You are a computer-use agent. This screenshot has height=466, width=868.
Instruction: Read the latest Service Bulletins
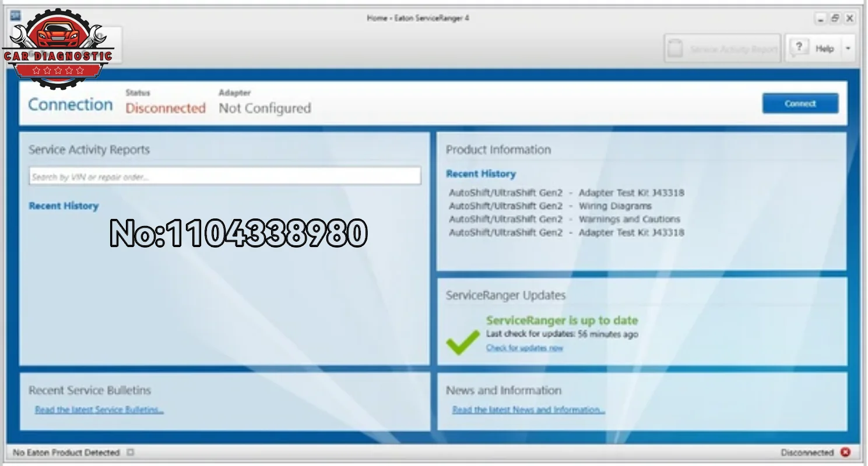(x=99, y=409)
